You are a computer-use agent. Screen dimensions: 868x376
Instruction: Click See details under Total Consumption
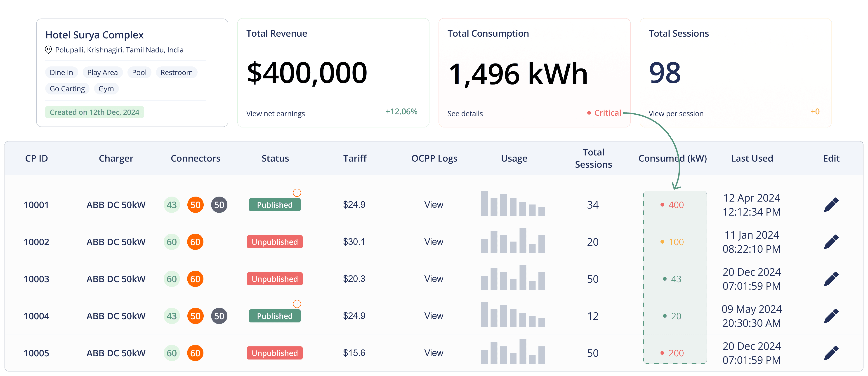[465, 113]
